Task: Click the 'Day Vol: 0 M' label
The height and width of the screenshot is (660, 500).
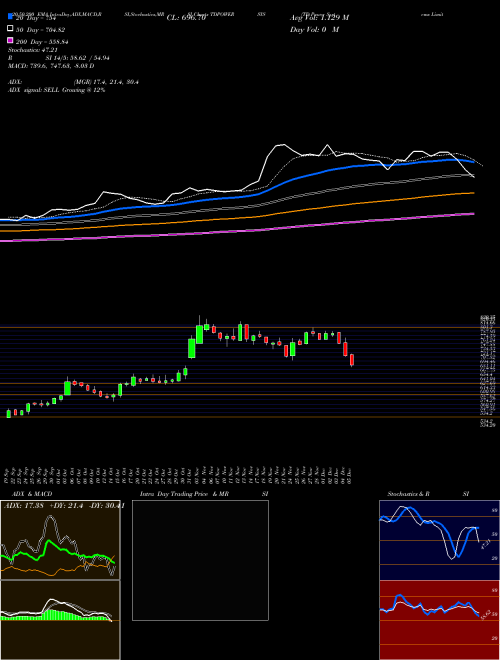Action: (x=314, y=29)
